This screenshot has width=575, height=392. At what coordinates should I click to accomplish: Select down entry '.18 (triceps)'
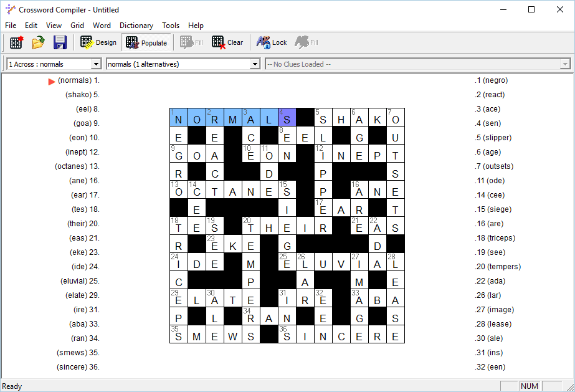click(x=495, y=238)
